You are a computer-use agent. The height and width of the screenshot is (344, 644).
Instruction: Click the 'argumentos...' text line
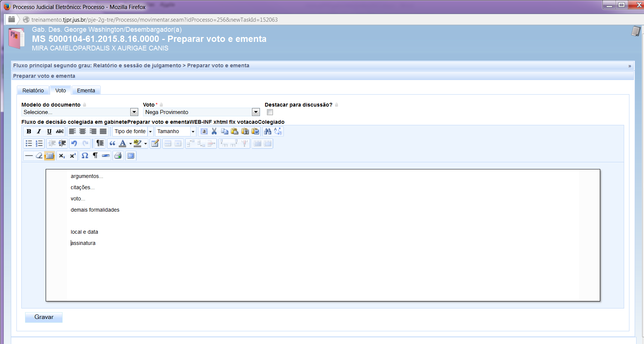click(87, 176)
